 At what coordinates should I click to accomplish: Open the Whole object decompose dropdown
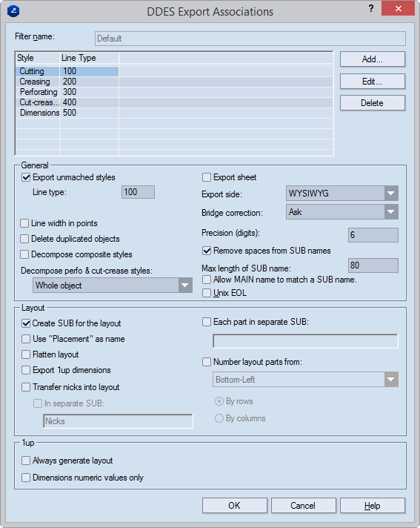click(113, 286)
